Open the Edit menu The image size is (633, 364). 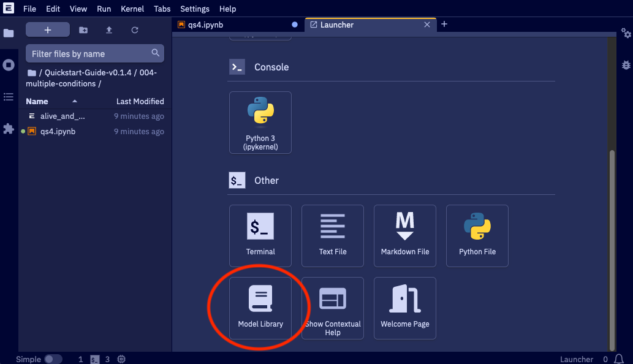click(x=53, y=9)
